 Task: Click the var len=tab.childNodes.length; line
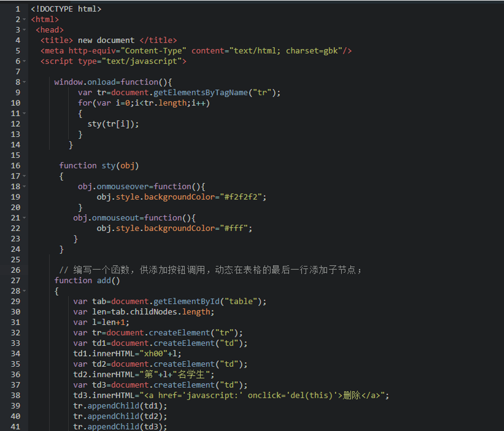click(x=144, y=312)
